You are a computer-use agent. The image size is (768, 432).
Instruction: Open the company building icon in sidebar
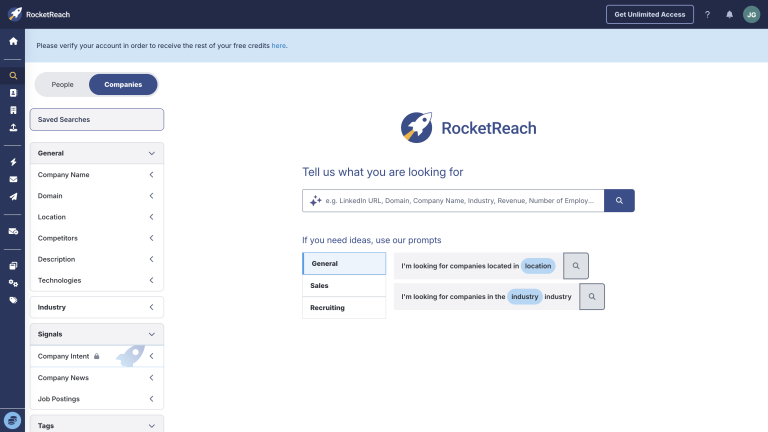pyautogui.click(x=13, y=110)
